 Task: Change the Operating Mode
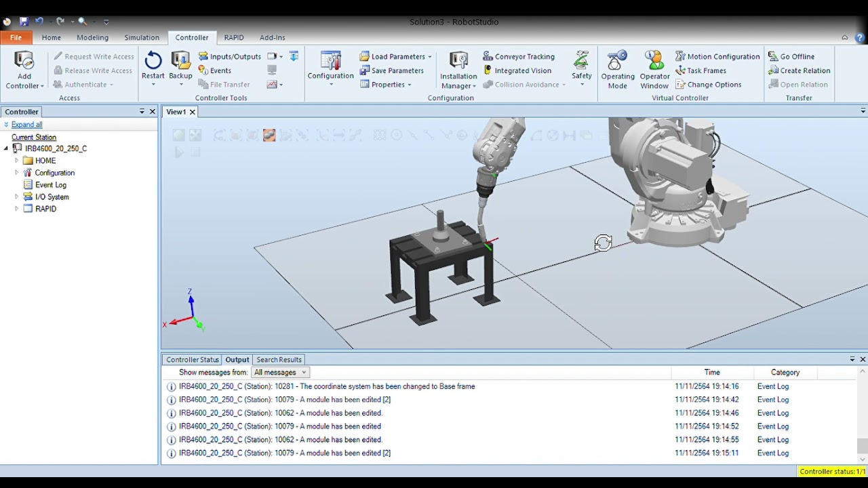pos(618,70)
